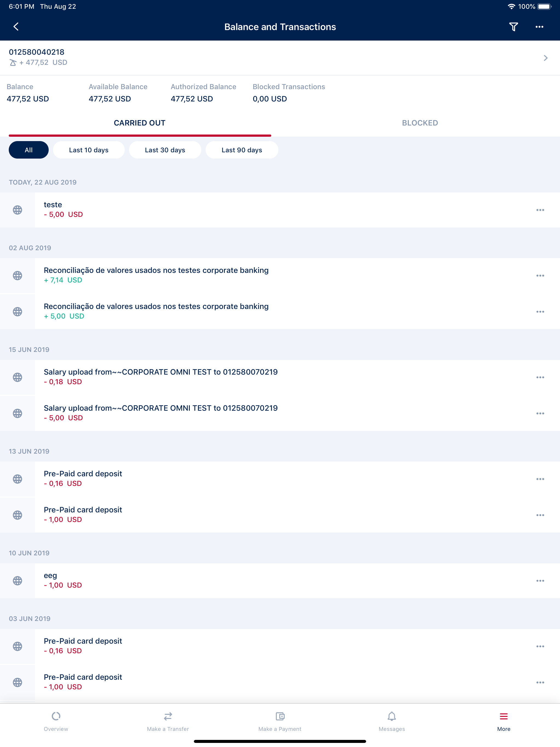This screenshot has height=747, width=560.
Task: Open 03 JUN Pre-Paid card deposit -0,16 USD
Action: point(280,646)
